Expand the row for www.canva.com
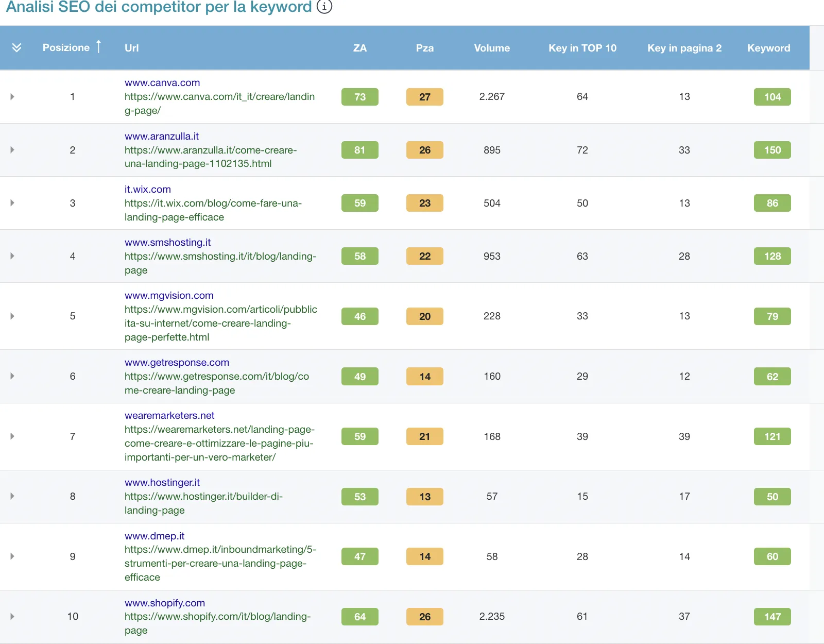824x644 pixels. (12, 96)
